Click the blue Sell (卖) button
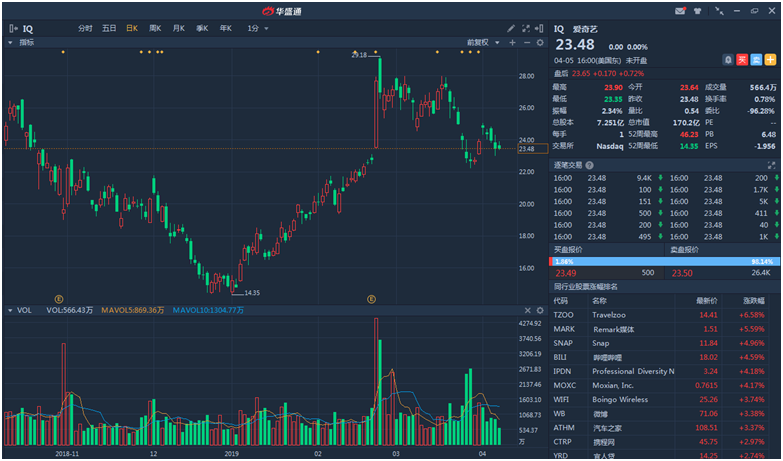Screen dimensions: 783x461 [x=756, y=60]
